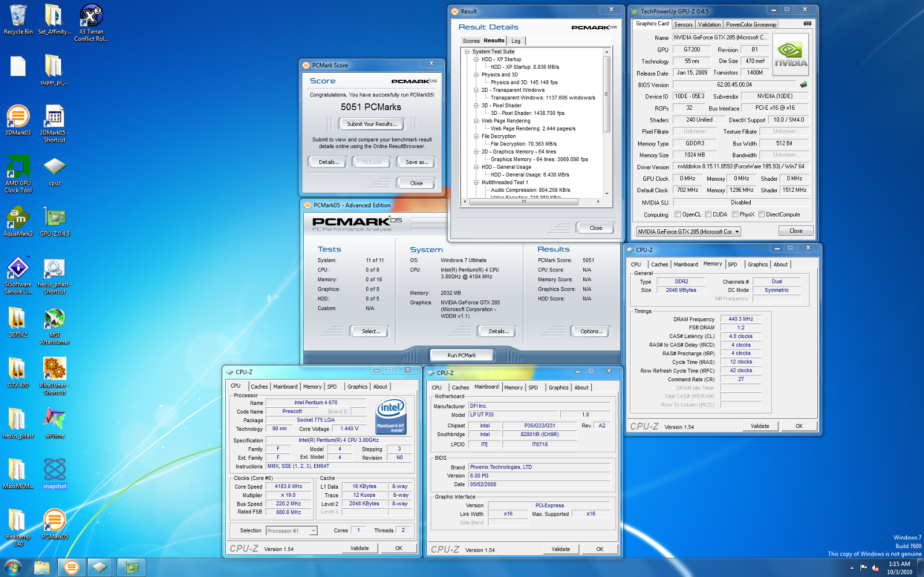The width and height of the screenshot is (924, 577).
Task: Open the Processor #1 selection dropdown
Action: tap(292, 531)
